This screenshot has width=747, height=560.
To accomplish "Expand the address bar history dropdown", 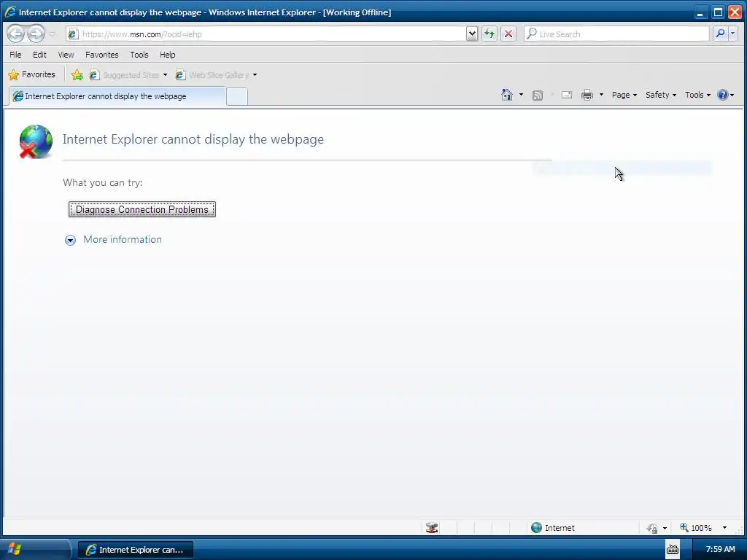I will tap(472, 34).
